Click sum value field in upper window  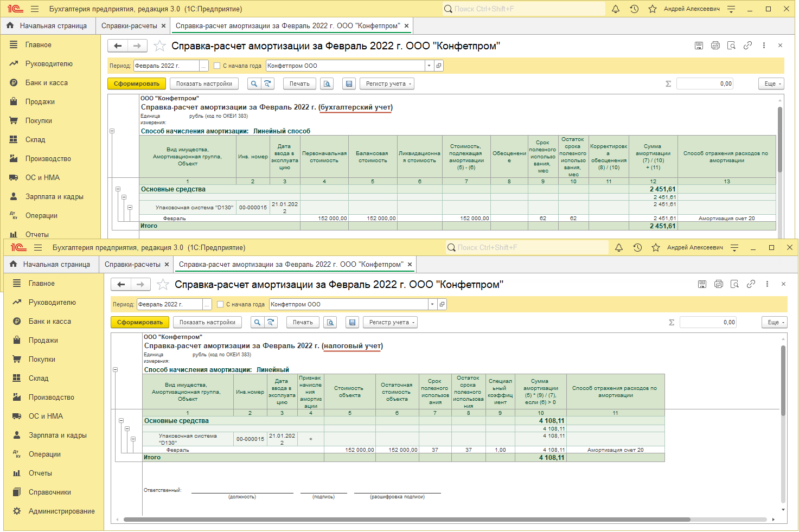[705, 84]
